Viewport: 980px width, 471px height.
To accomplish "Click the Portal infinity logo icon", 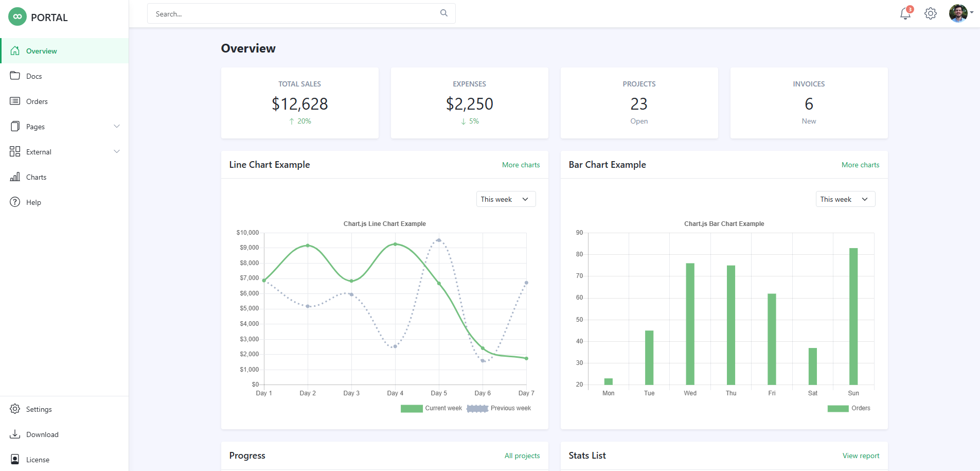I will pyautogui.click(x=17, y=16).
